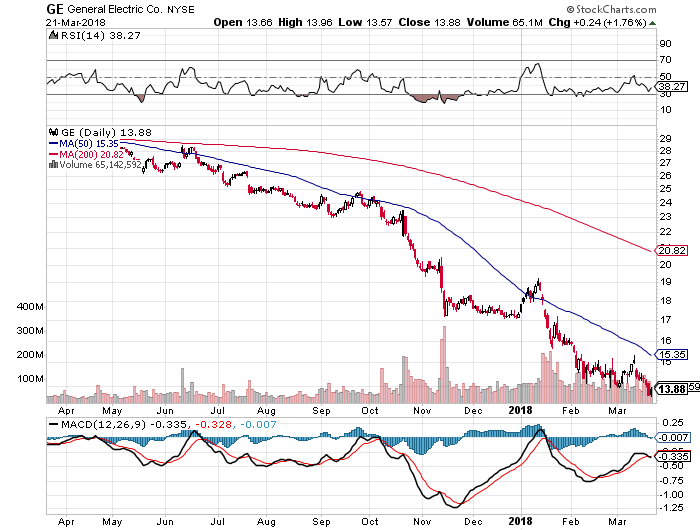This screenshot has height=530, width=700.
Task: Click the mid-June gray volume spike bar
Action: pos(182,386)
